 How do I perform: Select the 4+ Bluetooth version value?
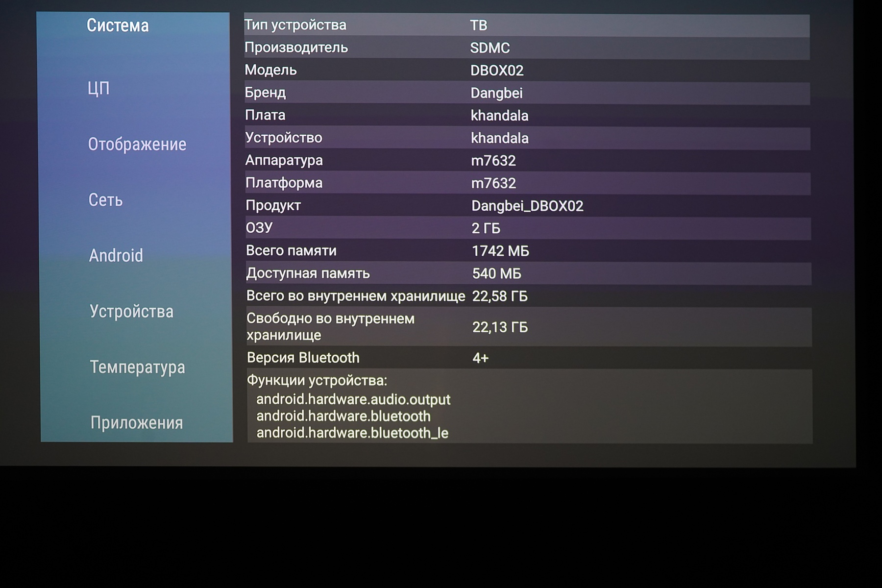click(481, 358)
